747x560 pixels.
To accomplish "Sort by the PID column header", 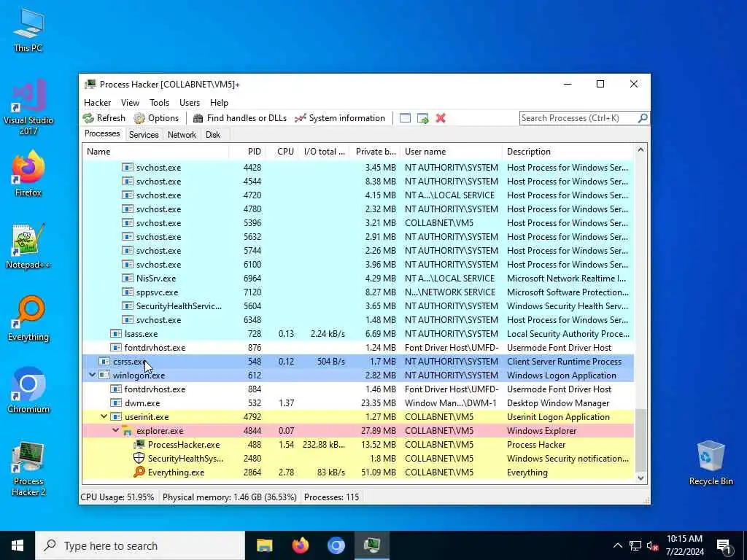I will tap(247, 152).
